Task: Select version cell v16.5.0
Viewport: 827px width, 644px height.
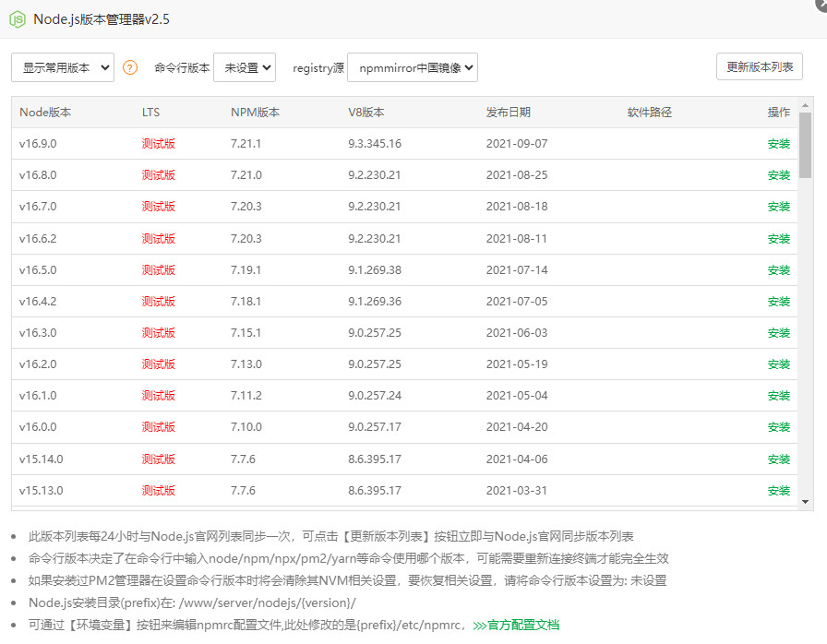Action: tap(38, 270)
